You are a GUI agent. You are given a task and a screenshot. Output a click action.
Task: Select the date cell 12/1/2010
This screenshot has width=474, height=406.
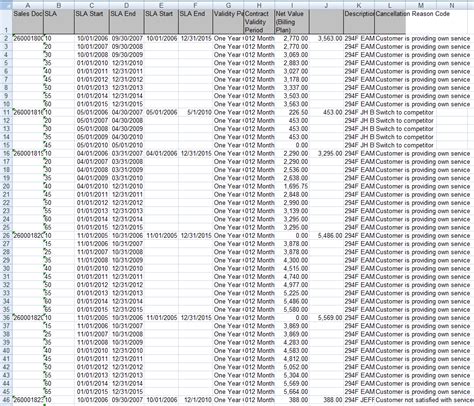195,400
